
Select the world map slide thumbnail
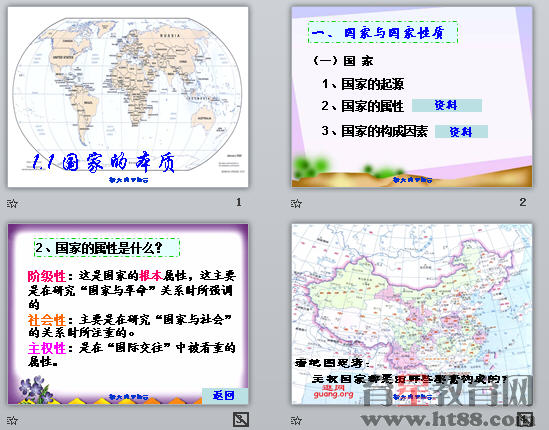[x=128, y=97]
